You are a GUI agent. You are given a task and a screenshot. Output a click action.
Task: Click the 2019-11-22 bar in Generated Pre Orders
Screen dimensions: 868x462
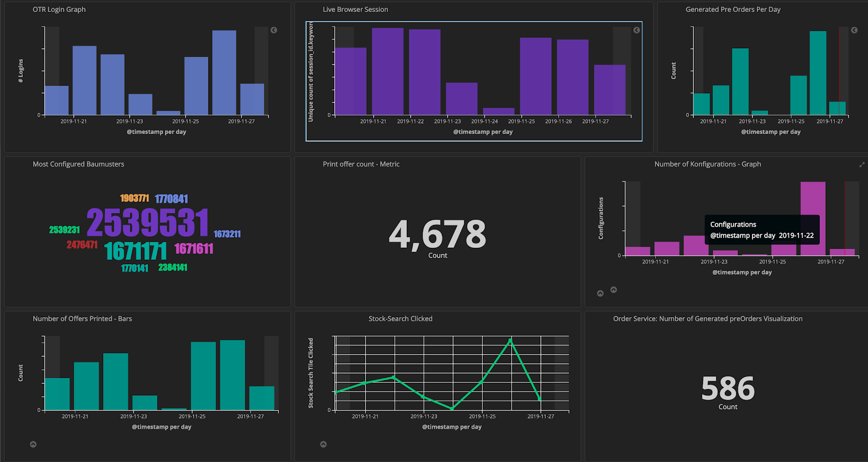coord(741,81)
